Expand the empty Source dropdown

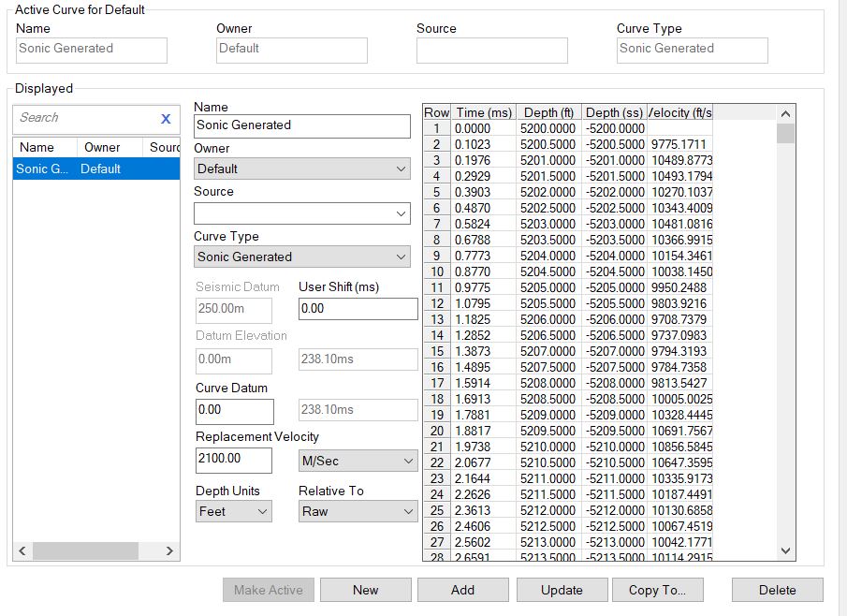(x=301, y=213)
